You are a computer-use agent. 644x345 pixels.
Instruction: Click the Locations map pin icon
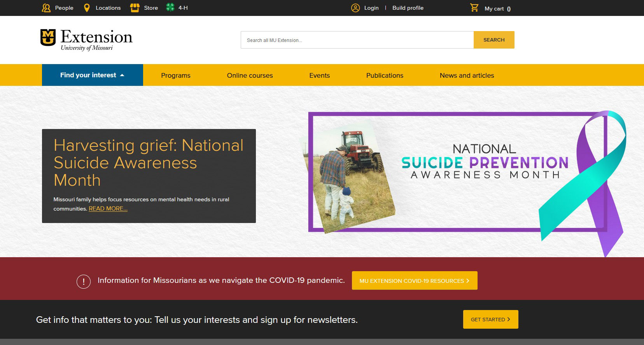[x=87, y=8]
